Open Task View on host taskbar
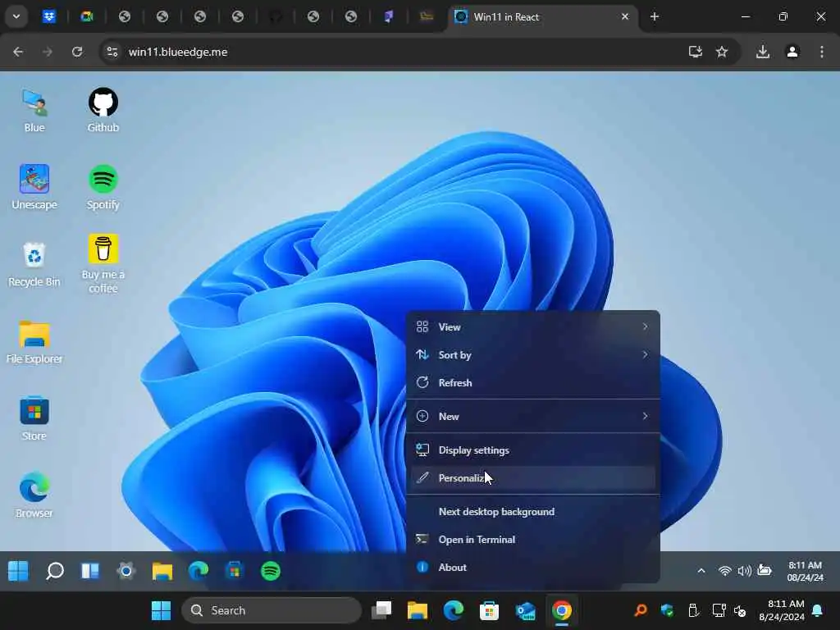Viewport: 840px width, 630px height. [381, 610]
